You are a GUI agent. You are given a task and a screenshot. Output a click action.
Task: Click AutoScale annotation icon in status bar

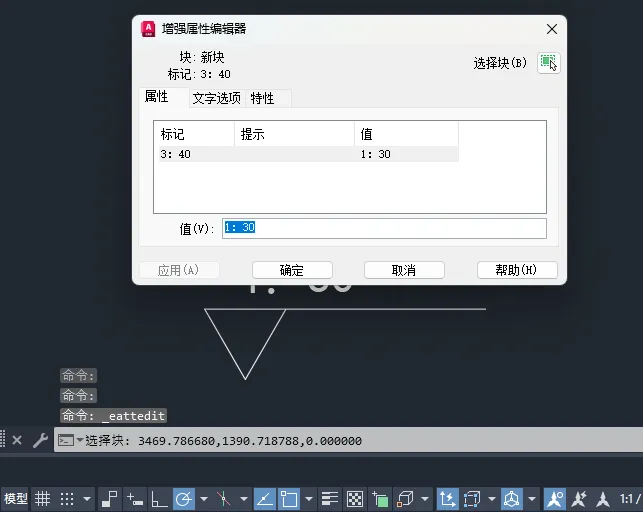(579, 499)
